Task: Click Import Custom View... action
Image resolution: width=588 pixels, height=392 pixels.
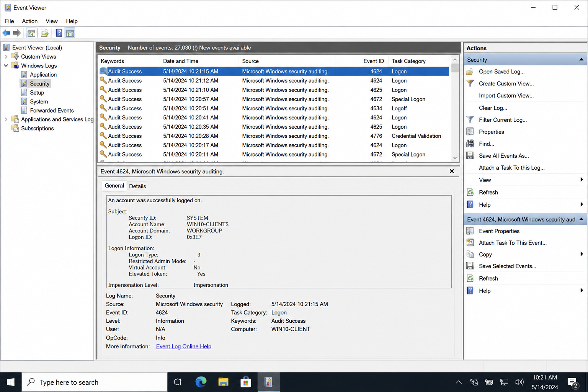Action: (506, 96)
